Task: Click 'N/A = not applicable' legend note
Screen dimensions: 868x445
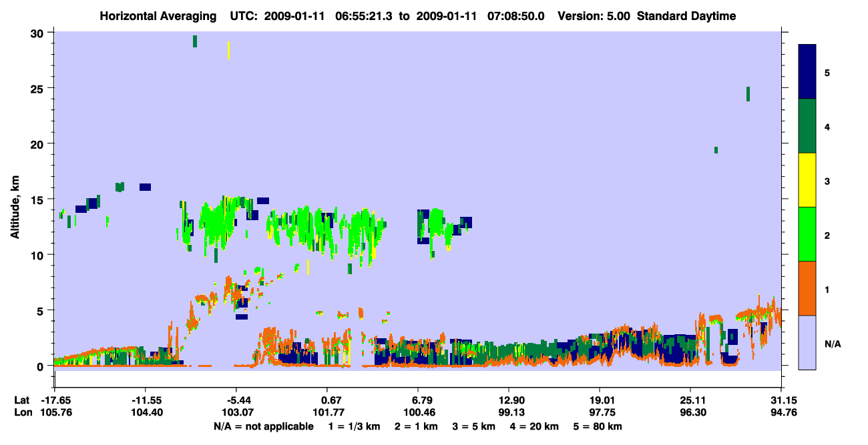Action: pyautogui.click(x=264, y=426)
